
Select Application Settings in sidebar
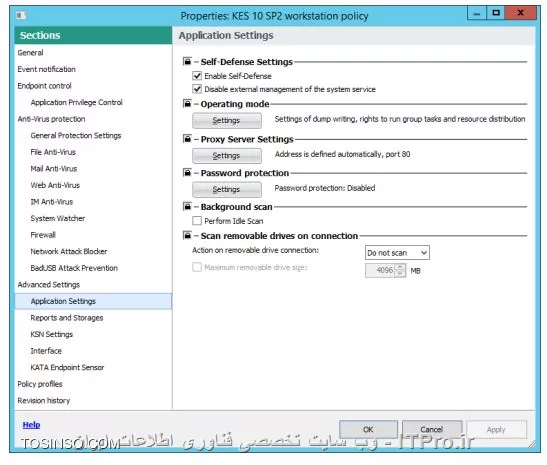coord(93,301)
